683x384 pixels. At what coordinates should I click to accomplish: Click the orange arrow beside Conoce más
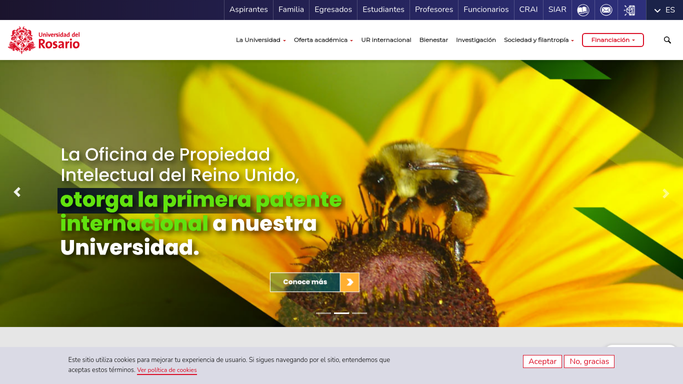tap(349, 282)
